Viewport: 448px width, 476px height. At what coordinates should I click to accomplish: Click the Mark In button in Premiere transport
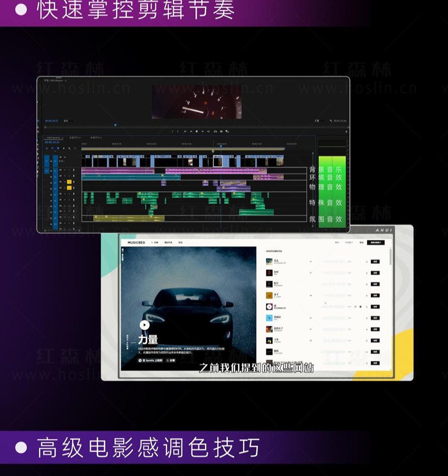pos(173,131)
